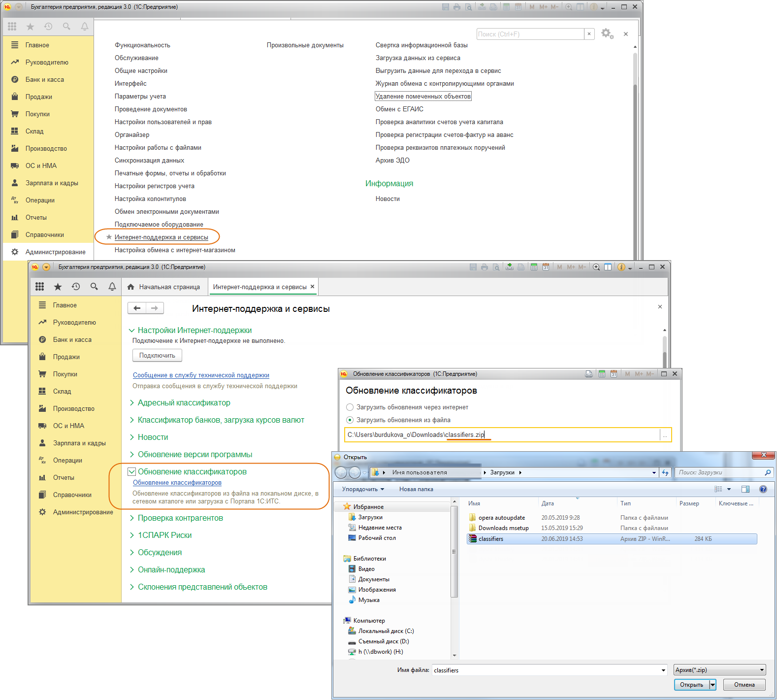Click settings gear icon next to search field
Image resolution: width=777 pixels, height=700 pixels.
coord(607,34)
